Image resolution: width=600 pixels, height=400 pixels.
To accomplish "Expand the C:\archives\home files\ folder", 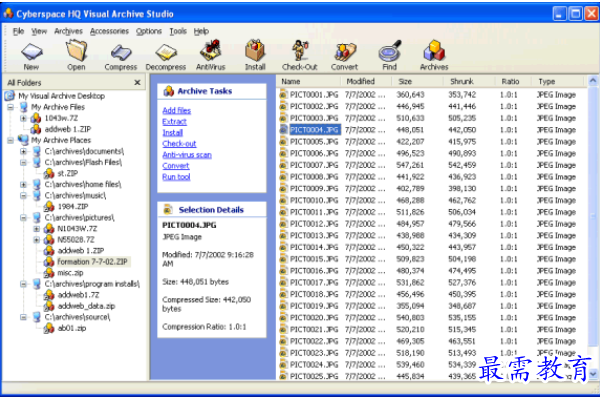I will tap(24, 184).
